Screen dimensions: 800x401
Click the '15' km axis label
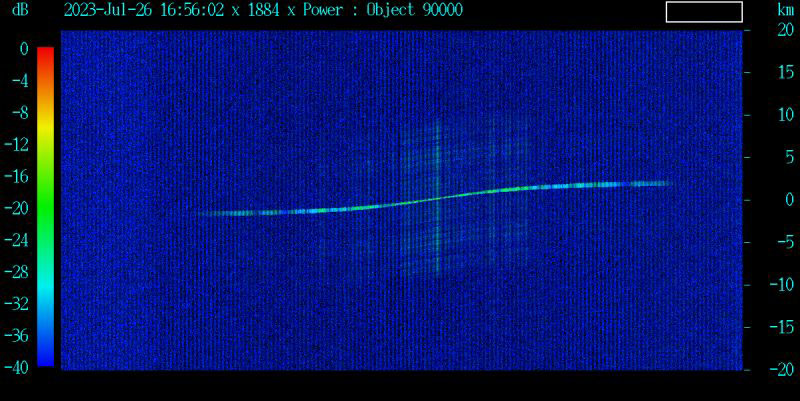pos(786,72)
